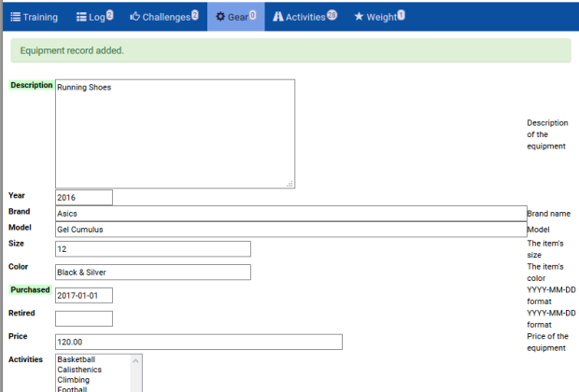Click the Activities count badge
This screenshot has width=579, height=392.
click(x=332, y=14)
